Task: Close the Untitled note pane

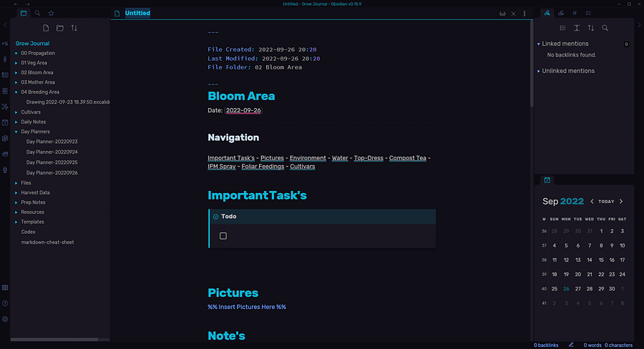Action: click(513, 14)
